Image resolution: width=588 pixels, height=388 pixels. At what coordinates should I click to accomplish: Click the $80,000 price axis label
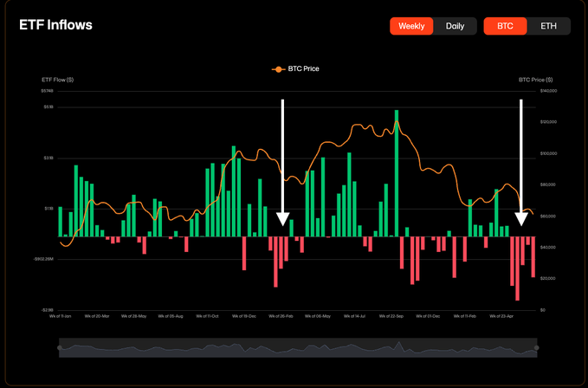[x=547, y=184]
